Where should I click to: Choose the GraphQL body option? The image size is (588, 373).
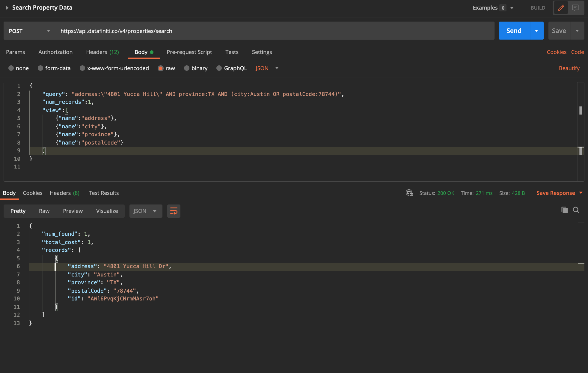click(219, 68)
